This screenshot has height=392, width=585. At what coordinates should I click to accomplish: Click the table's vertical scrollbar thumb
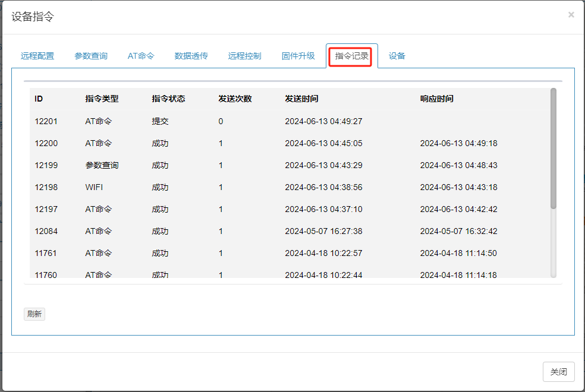[x=553, y=148]
